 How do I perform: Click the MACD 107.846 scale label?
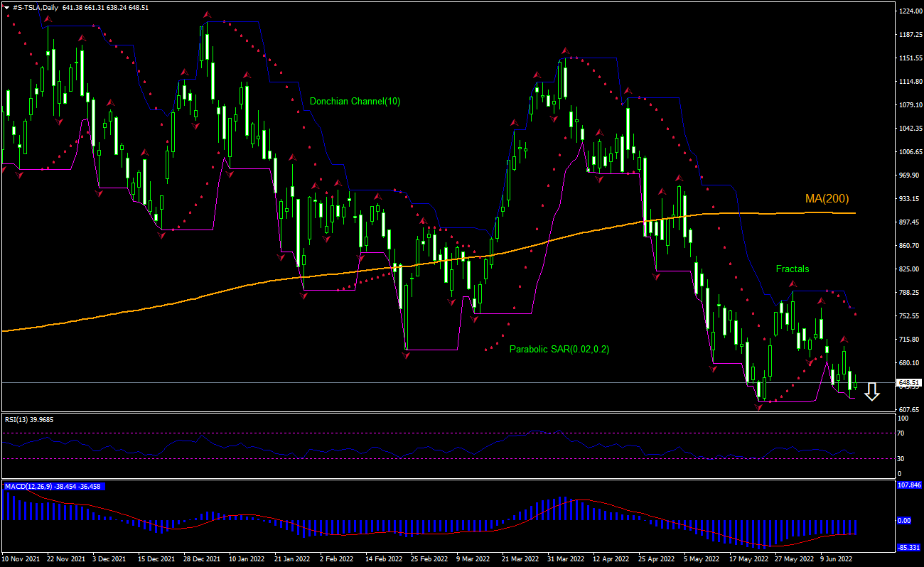pyautogui.click(x=910, y=486)
